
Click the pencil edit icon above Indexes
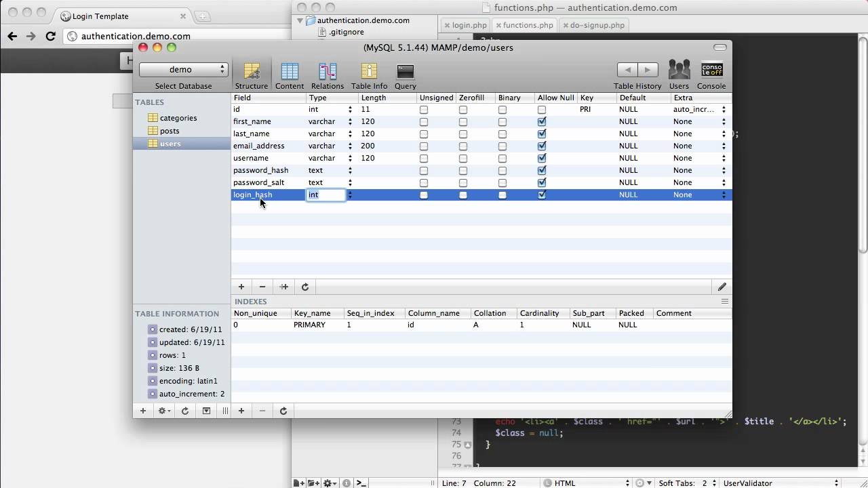(722, 287)
